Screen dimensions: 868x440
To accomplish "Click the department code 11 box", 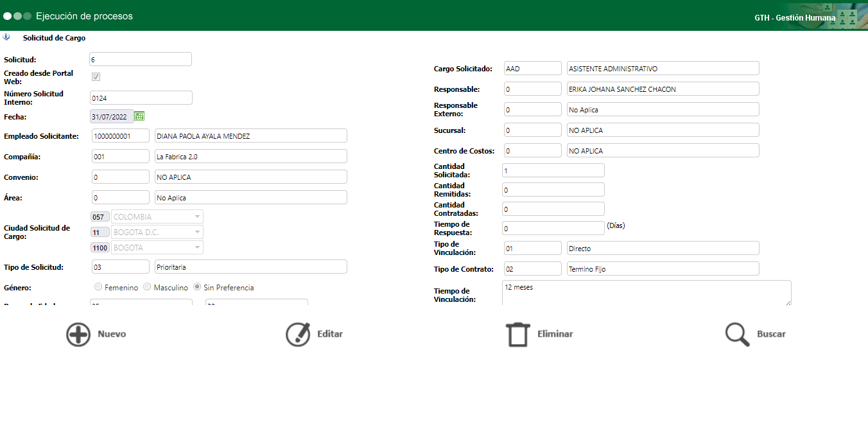I will click(x=100, y=232).
